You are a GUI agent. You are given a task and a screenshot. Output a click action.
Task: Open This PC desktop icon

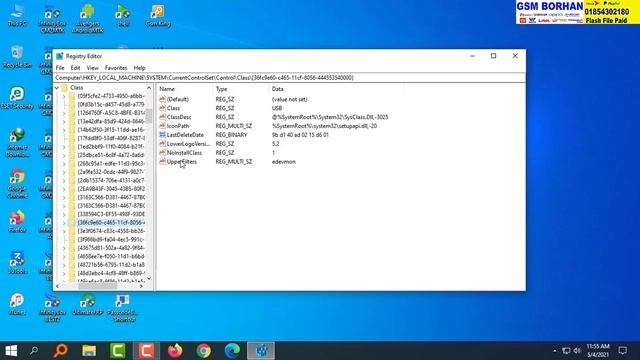point(17,16)
